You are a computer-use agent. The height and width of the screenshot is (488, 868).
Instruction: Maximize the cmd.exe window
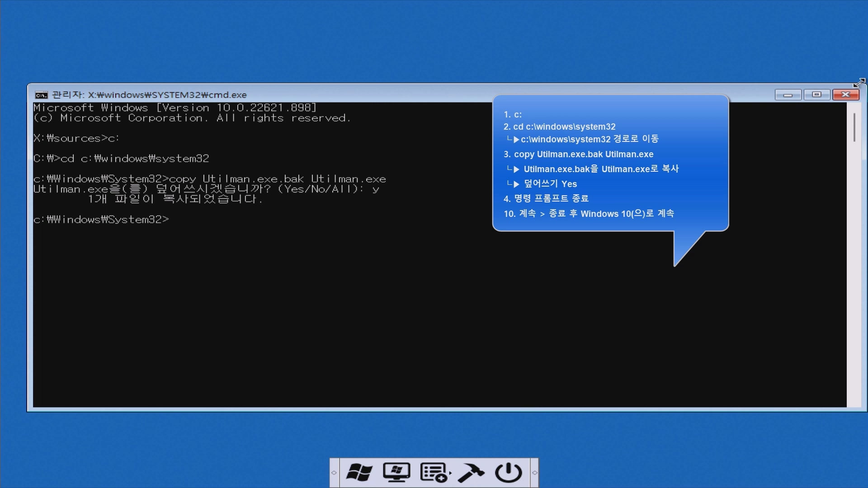[816, 94]
